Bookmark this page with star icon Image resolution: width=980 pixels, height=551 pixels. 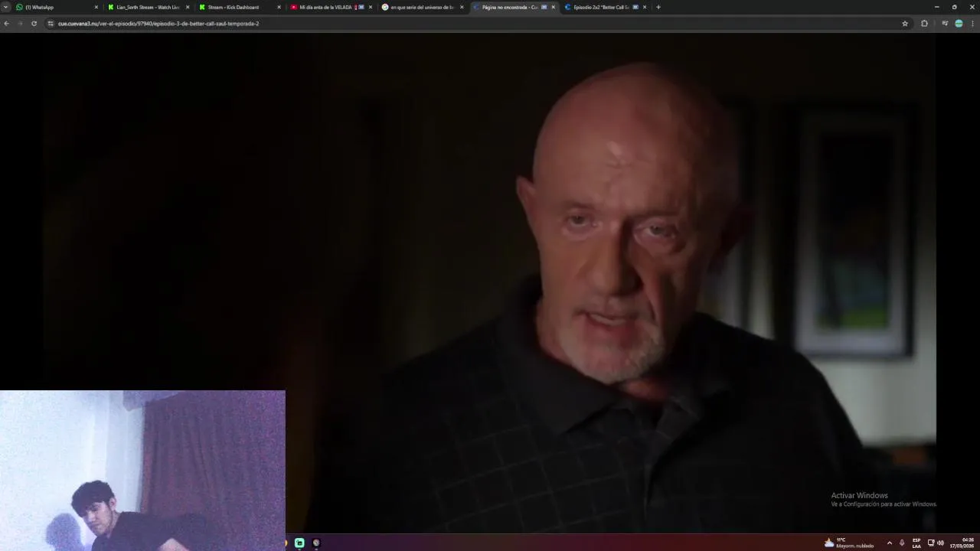pyautogui.click(x=905, y=23)
